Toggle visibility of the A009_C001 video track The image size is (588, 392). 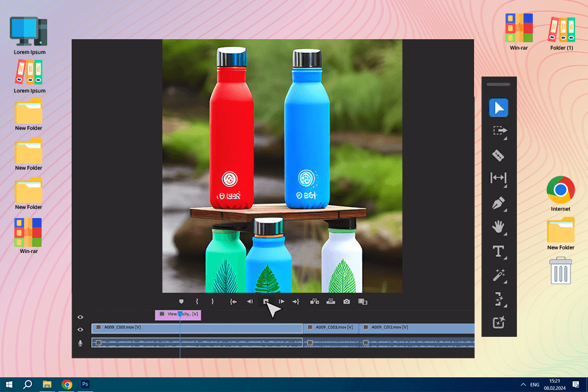(x=80, y=330)
